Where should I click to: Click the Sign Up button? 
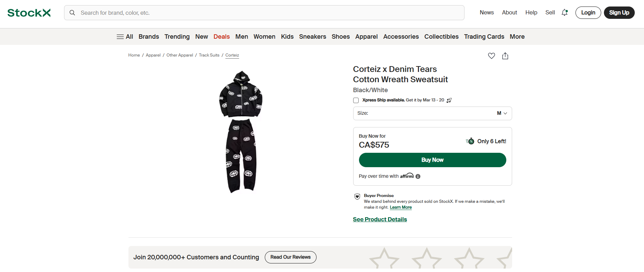click(619, 12)
